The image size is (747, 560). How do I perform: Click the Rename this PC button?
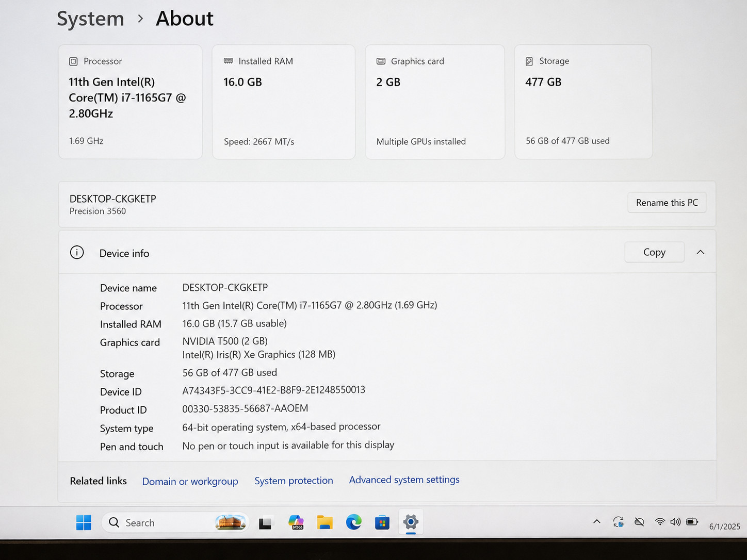[x=667, y=203]
